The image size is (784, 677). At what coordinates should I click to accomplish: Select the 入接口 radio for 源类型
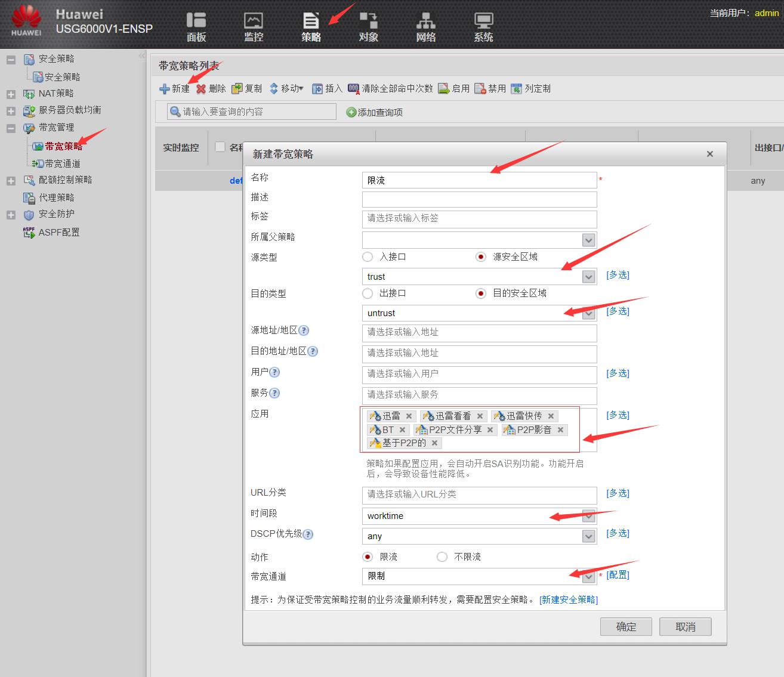pyautogui.click(x=368, y=256)
